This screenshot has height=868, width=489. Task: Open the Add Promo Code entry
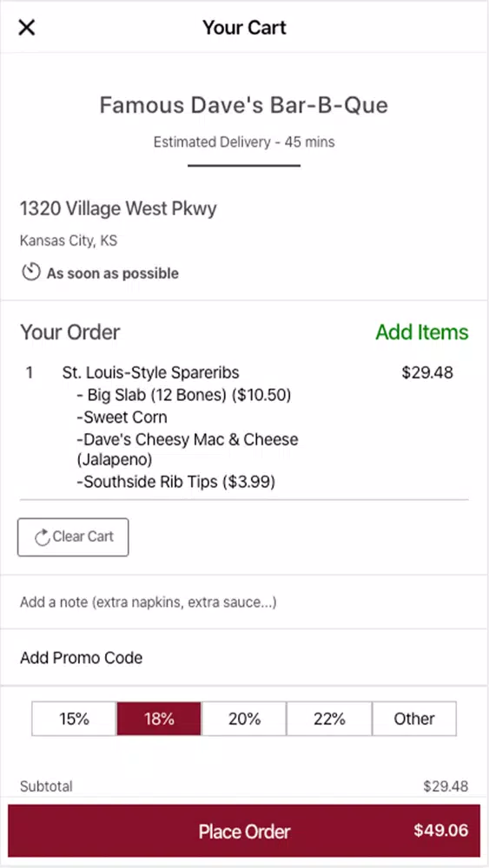tap(244, 658)
